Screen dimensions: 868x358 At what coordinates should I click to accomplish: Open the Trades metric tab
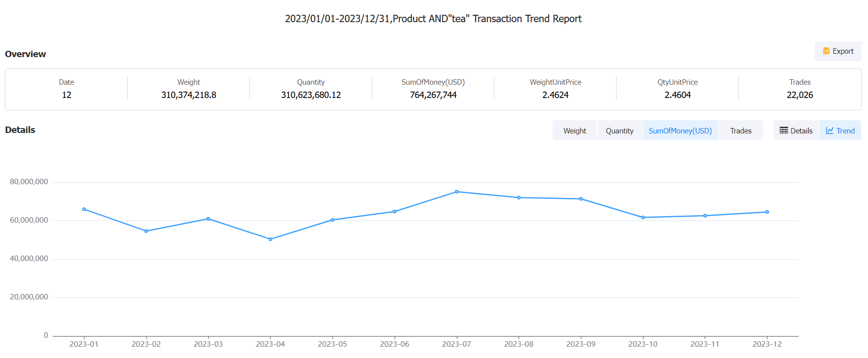[x=740, y=130]
